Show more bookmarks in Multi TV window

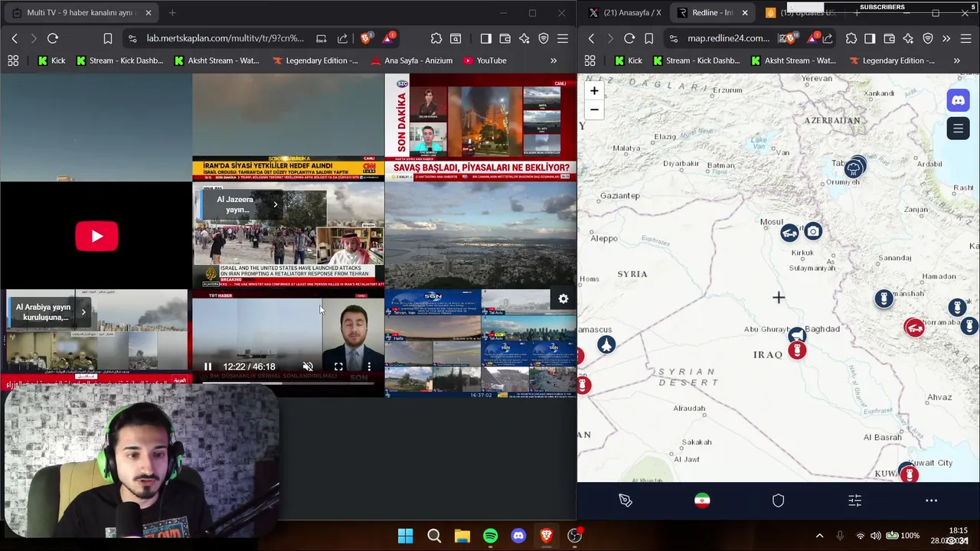554,60
